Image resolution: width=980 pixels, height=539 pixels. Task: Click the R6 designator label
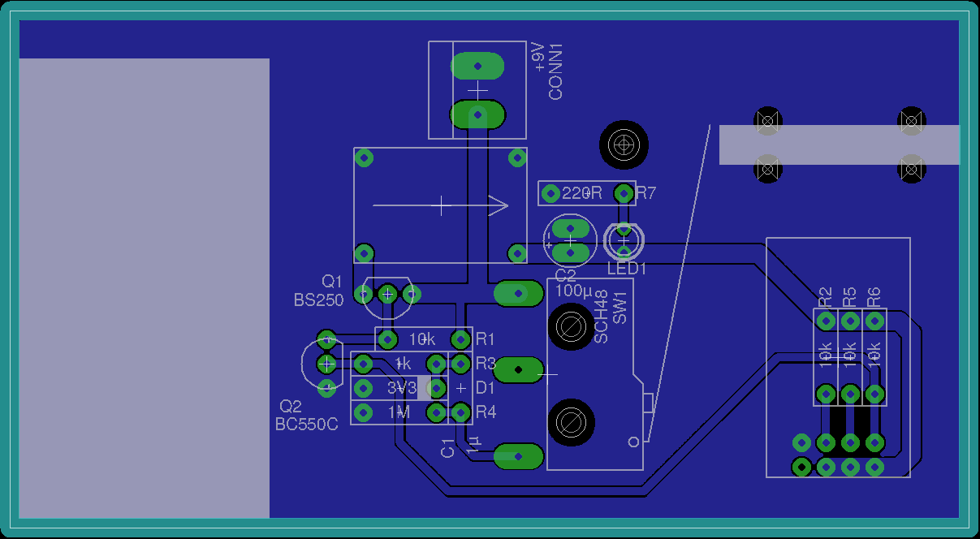point(874,297)
